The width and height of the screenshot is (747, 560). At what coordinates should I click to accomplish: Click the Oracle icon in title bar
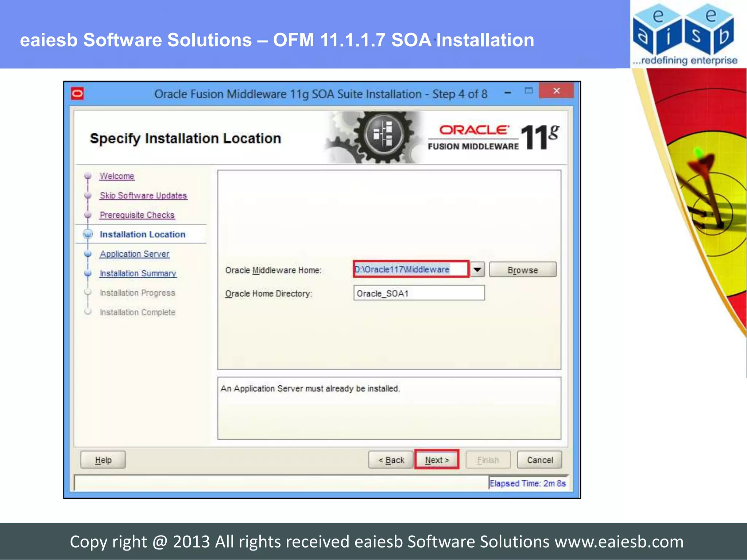[77, 94]
